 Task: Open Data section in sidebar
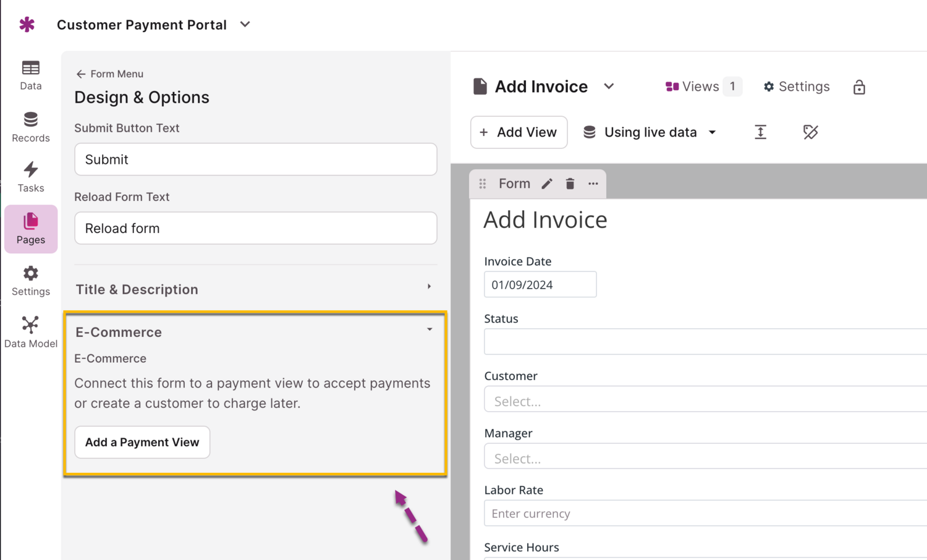pyautogui.click(x=30, y=75)
